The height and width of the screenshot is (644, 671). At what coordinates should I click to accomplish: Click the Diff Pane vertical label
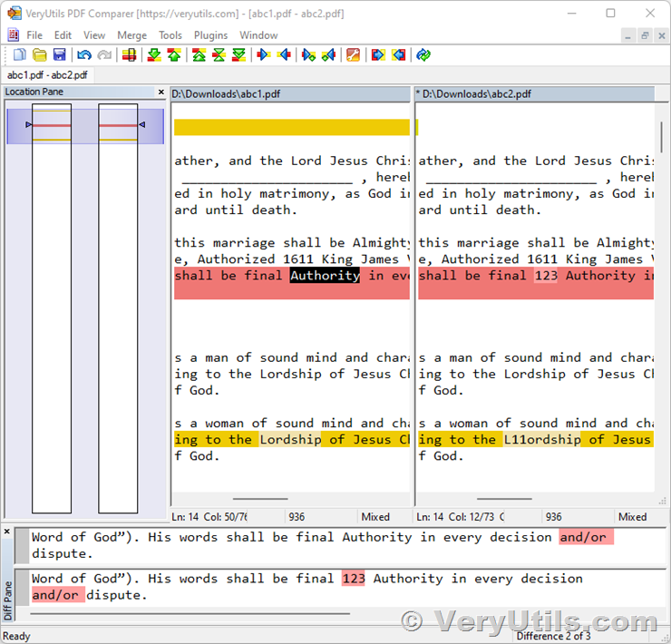click(x=7, y=600)
